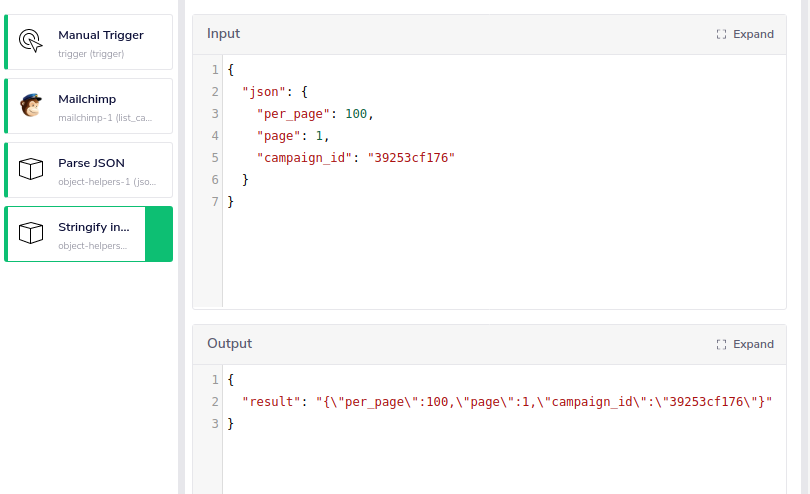
Task: Click the green block on Stringify step
Action: [158, 234]
